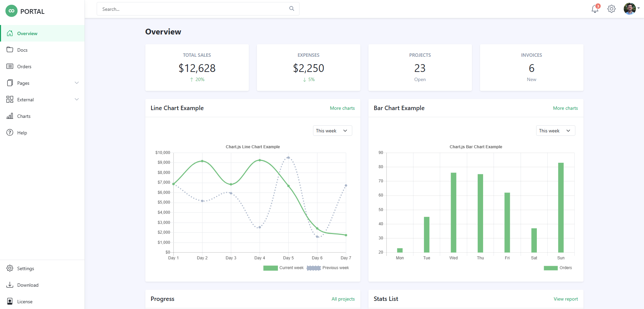Open Bar Chart This week dropdown
644x309 pixels.
[555, 131]
